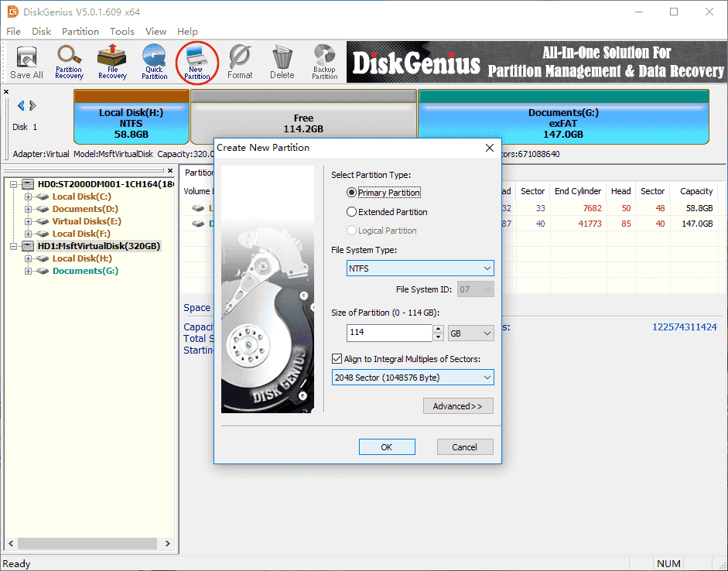Decrease partition size with down spinner
This screenshot has width=728, height=571.
pos(438,337)
